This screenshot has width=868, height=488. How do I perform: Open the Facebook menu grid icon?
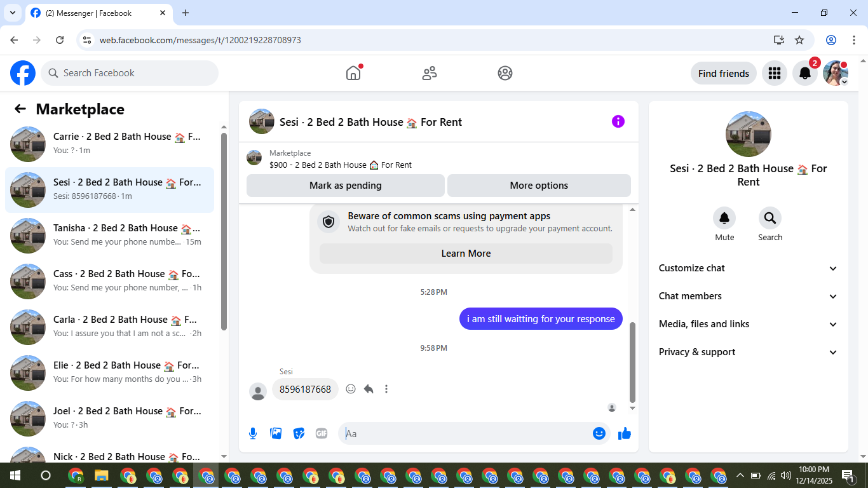coord(774,73)
